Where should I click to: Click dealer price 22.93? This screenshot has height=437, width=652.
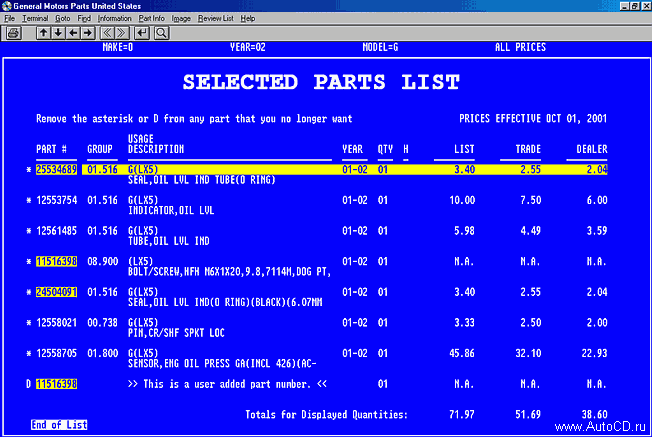594,353
